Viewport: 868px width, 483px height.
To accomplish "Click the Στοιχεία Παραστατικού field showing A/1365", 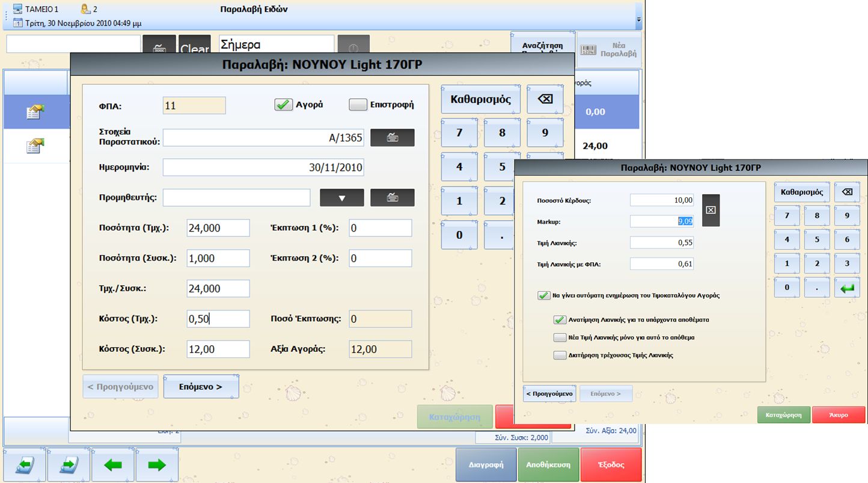I will pyautogui.click(x=264, y=138).
